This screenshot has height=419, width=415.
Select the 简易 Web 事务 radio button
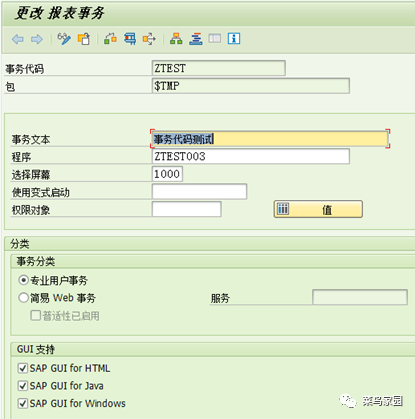click(23, 297)
